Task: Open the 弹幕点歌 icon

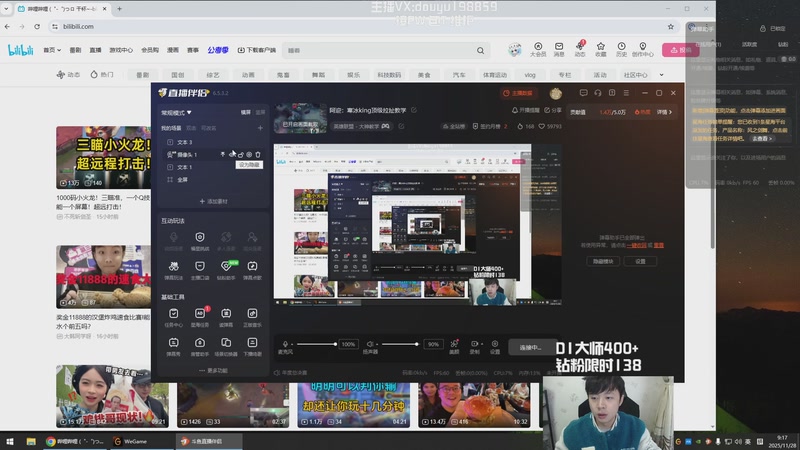Action: 252,270
